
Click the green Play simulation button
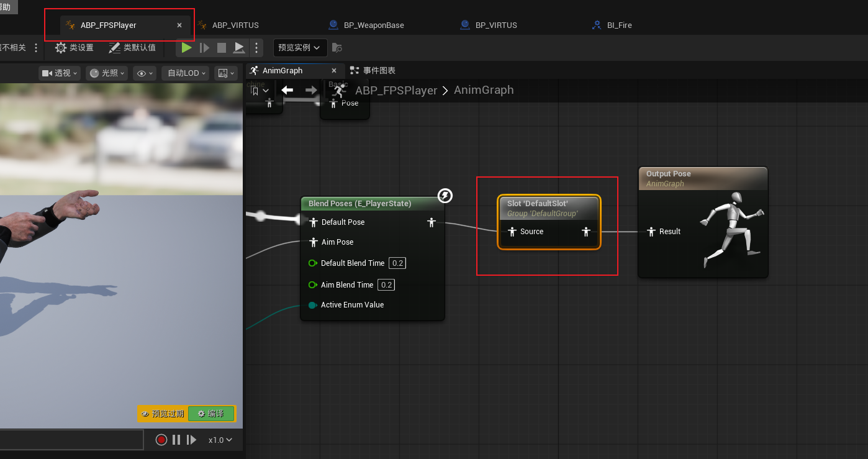[x=186, y=47]
